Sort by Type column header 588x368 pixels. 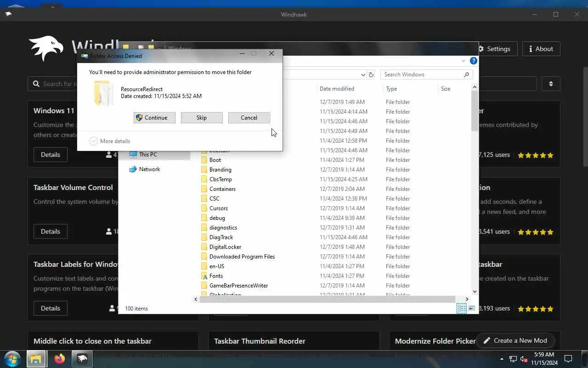click(391, 89)
